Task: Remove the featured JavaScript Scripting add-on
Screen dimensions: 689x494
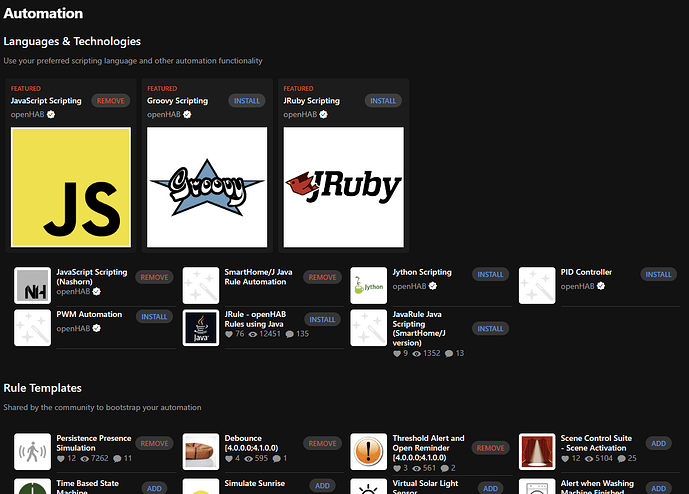Action: 110,101
